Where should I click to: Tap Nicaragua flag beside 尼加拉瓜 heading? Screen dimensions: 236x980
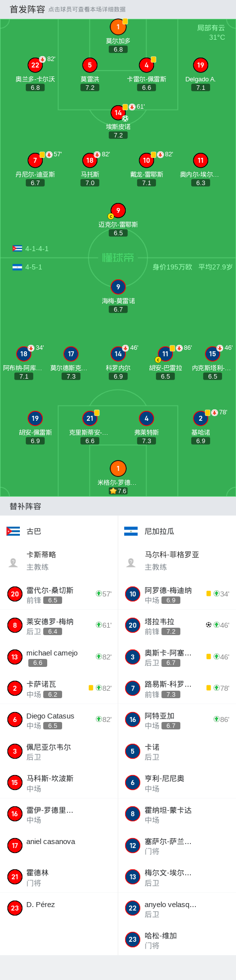pos(131,531)
